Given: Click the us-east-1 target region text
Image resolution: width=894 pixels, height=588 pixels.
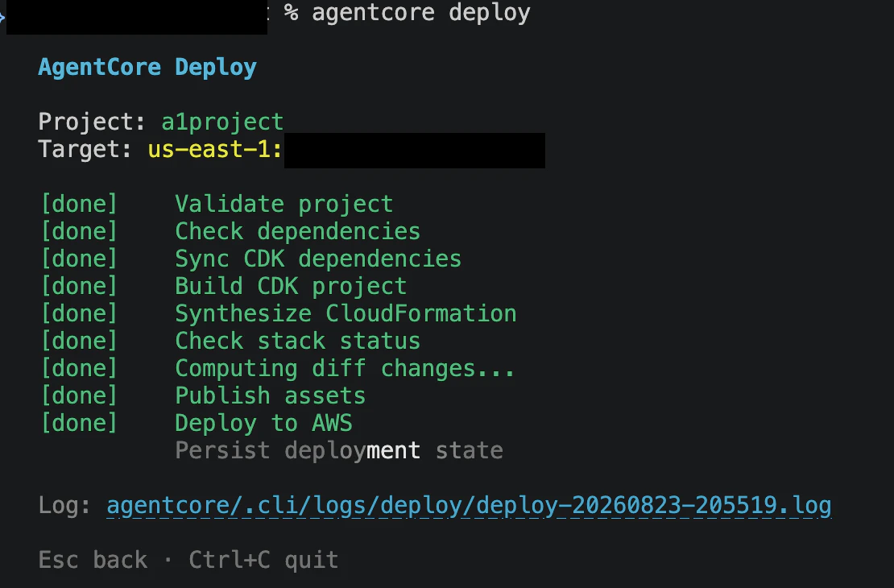Looking at the screenshot, I should pos(215,150).
